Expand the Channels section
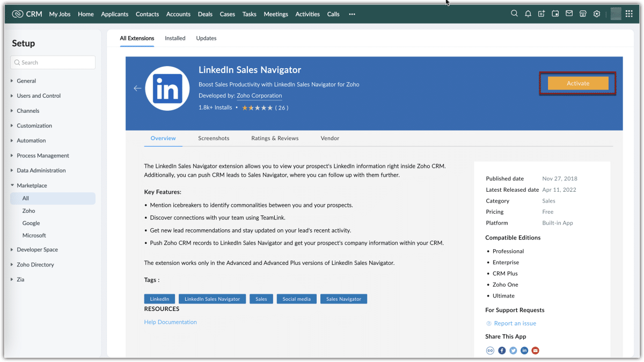644x362 pixels. tap(28, 111)
